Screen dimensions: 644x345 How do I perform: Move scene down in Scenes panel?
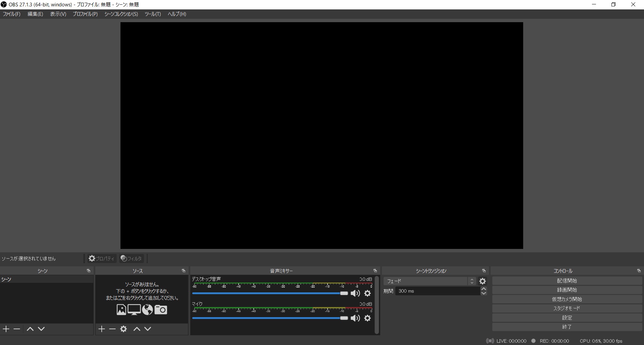pyautogui.click(x=41, y=329)
